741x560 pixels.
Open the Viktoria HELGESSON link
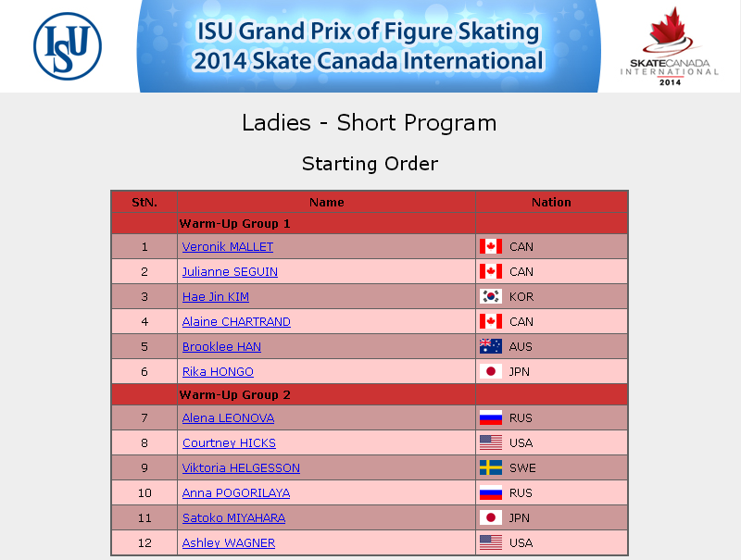point(241,468)
